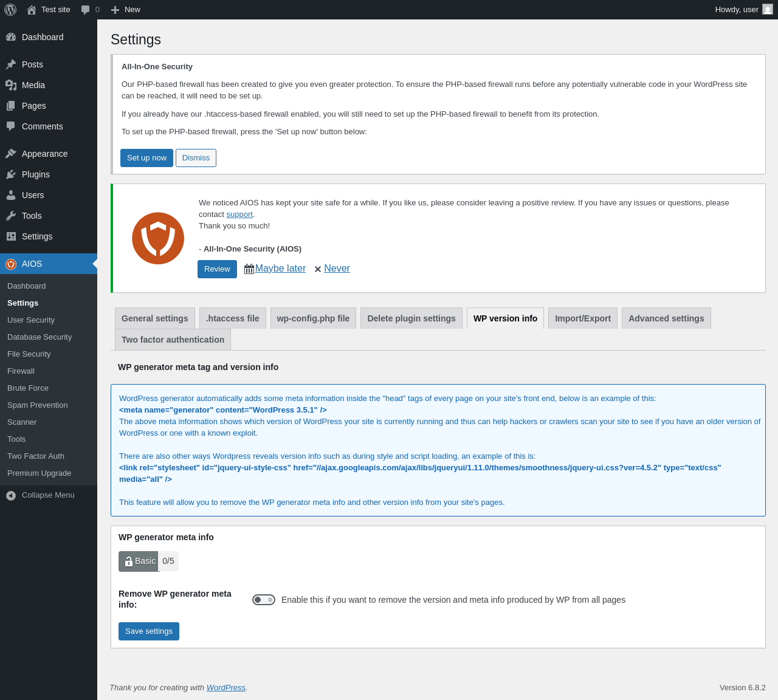The width and height of the screenshot is (778, 700).
Task: Toggle Remove WP generator meta info switch
Action: click(264, 600)
